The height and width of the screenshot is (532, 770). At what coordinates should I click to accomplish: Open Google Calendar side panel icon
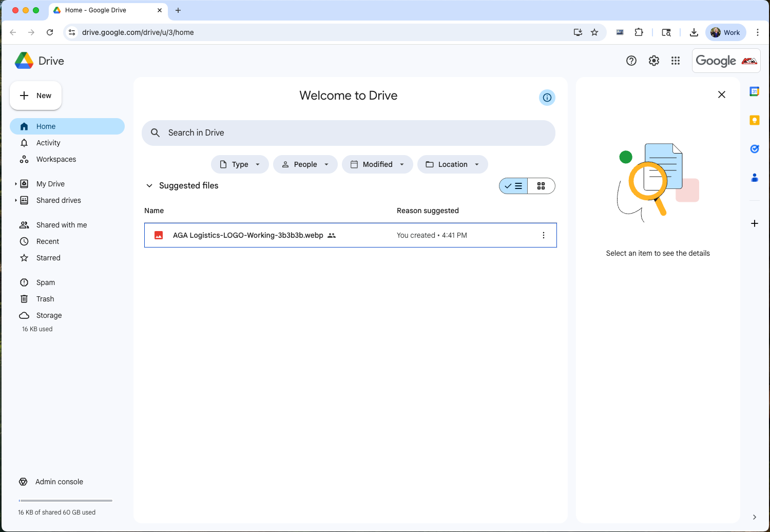point(754,91)
